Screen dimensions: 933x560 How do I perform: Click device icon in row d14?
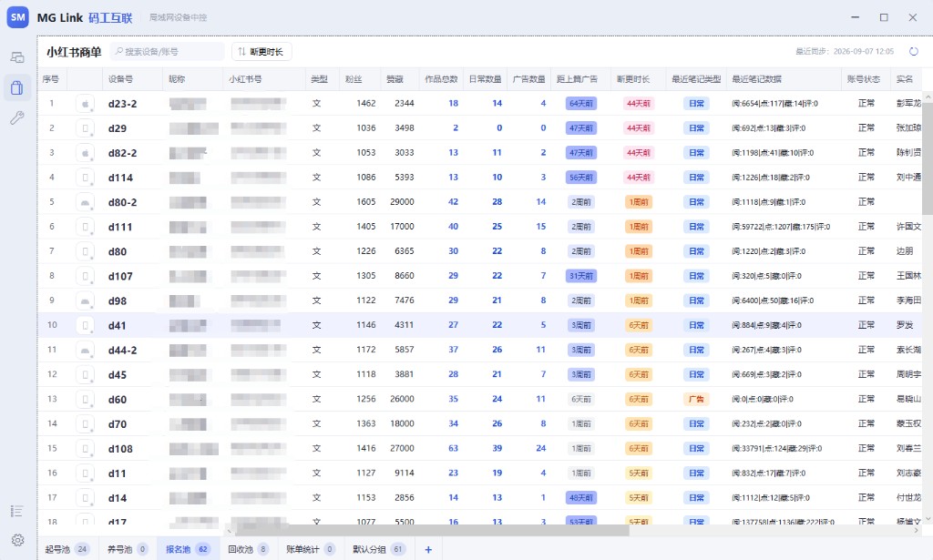click(85, 498)
